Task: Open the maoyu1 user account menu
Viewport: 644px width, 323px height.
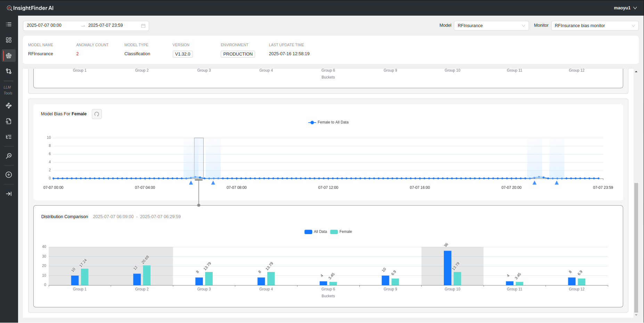Action: pos(625,8)
